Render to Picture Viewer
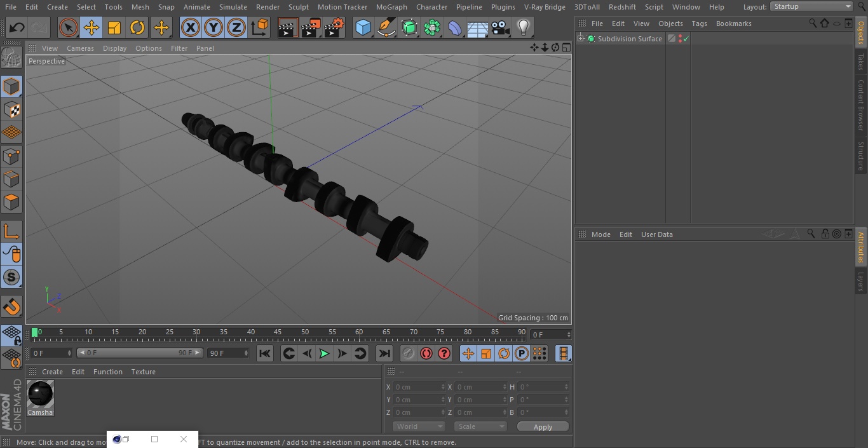Screen dimensions: 868x448 coord(311,28)
